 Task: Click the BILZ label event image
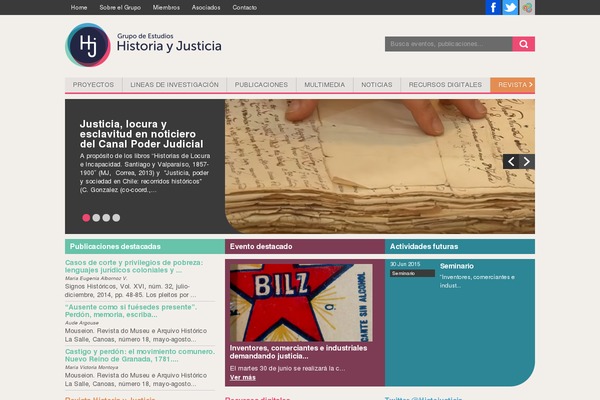[x=301, y=302]
